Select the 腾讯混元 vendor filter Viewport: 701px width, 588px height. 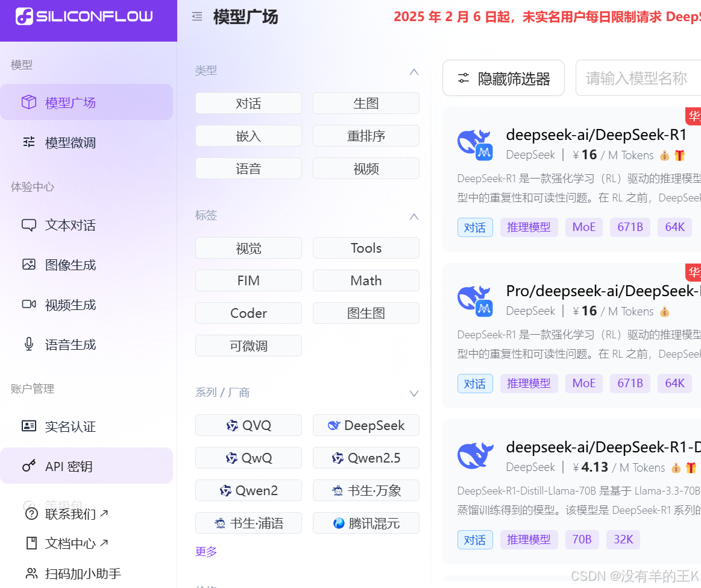coord(366,523)
